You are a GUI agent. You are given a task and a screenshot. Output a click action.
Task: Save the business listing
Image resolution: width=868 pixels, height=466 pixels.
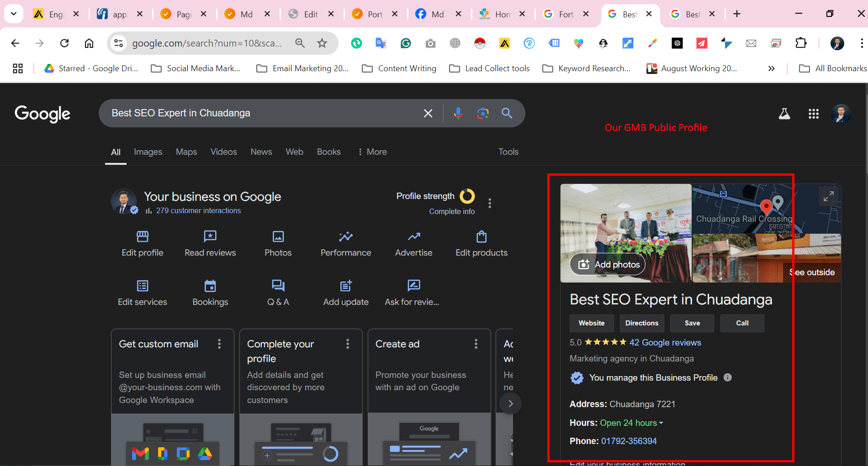point(692,323)
